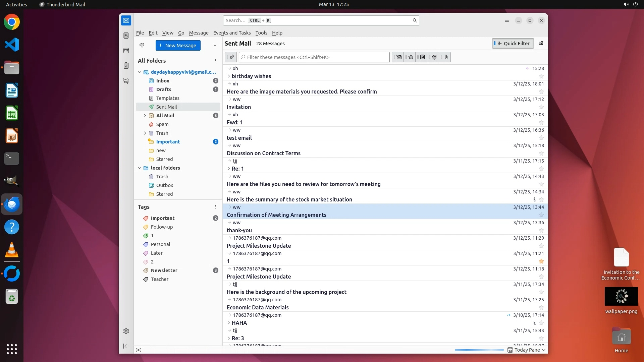This screenshot has width=644, height=362.
Task: Star the 'Invitation' message
Action: pyautogui.click(x=541, y=107)
